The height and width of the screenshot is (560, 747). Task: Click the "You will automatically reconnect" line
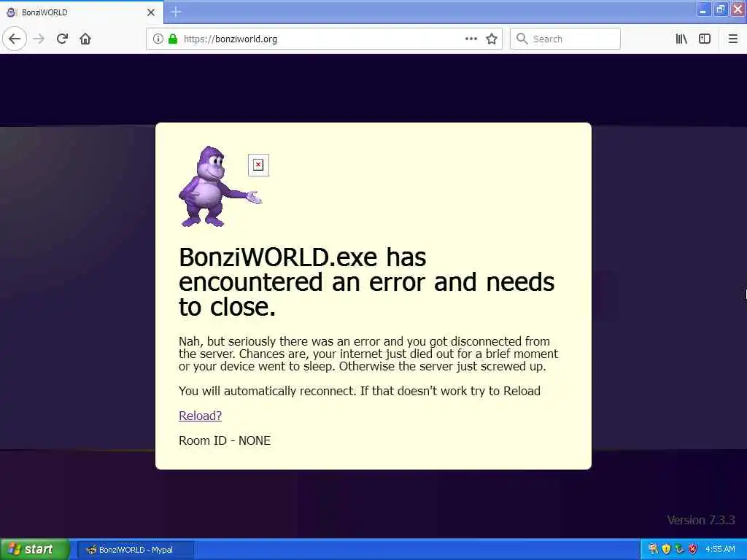click(359, 391)
